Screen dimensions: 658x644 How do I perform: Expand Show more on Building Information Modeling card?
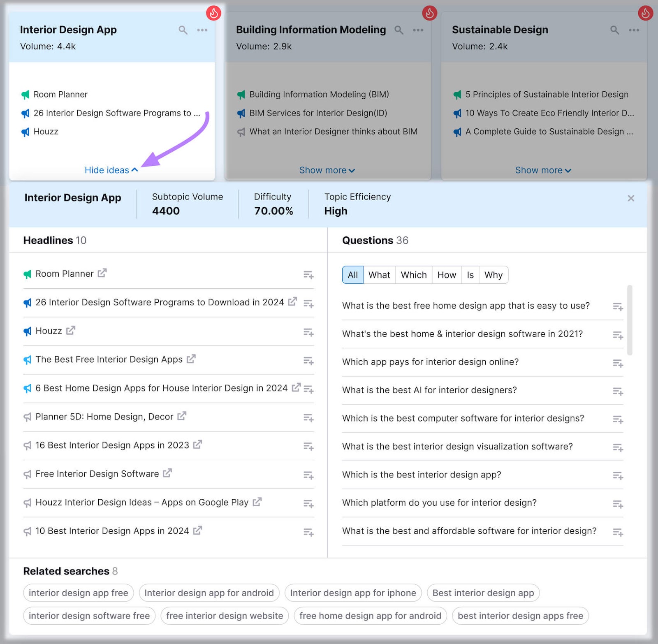pos(327,170)
